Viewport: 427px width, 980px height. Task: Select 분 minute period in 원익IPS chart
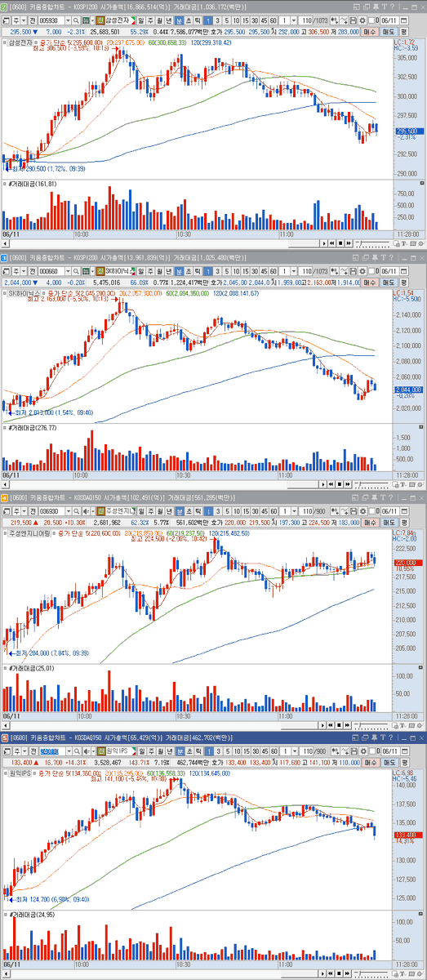180,750
